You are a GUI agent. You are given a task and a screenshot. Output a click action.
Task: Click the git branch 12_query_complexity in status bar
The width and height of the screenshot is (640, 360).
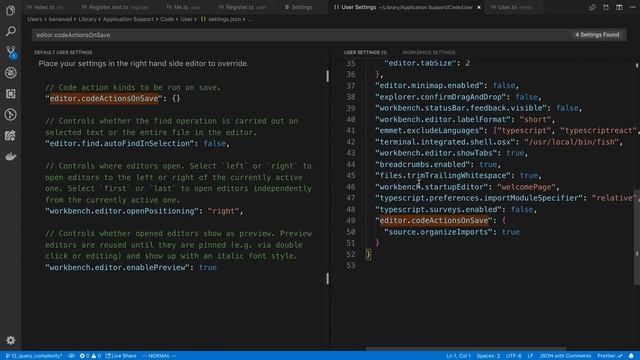pos(34,356)
